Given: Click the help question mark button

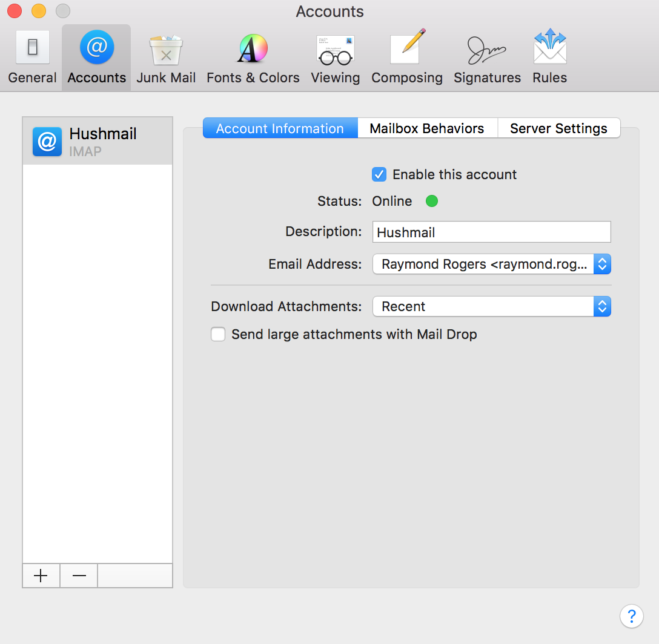Looking at the screenshot, I should [631, 616].
